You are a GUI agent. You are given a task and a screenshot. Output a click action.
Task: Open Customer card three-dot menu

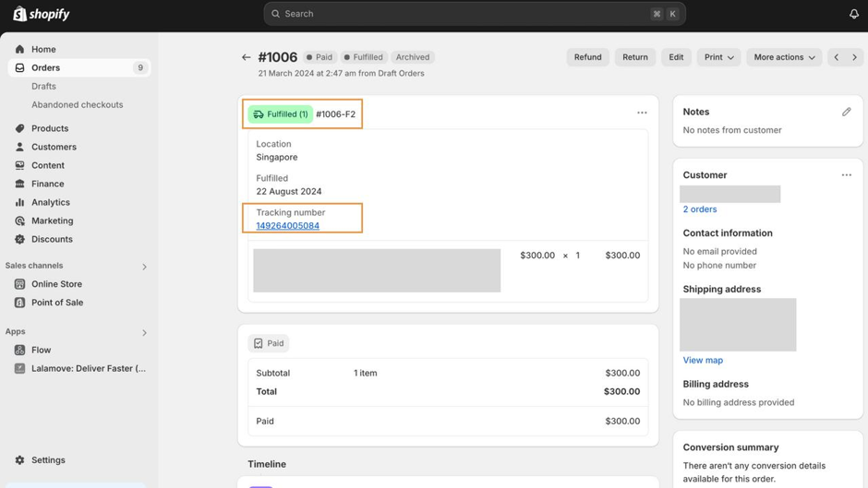click(x=847, y=175)
